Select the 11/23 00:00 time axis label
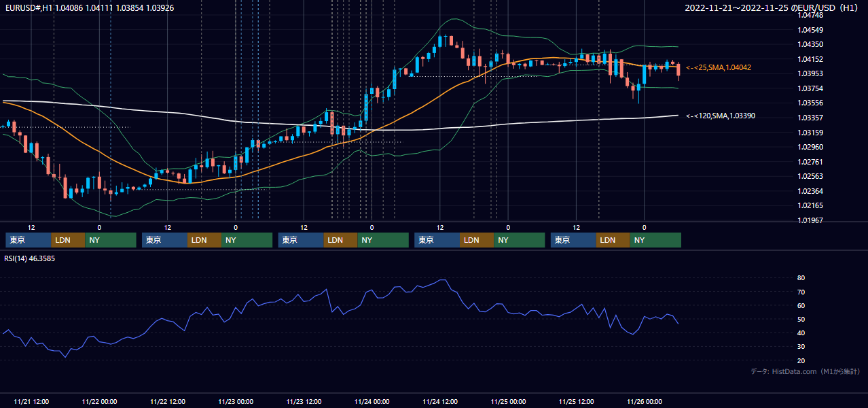This screenshot has height=408, width=868. point(236,401)
